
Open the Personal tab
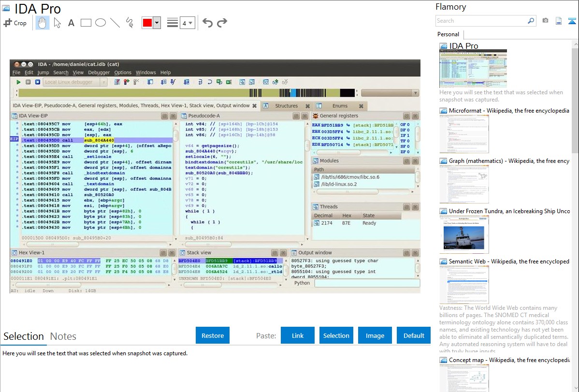click(449, 34)
